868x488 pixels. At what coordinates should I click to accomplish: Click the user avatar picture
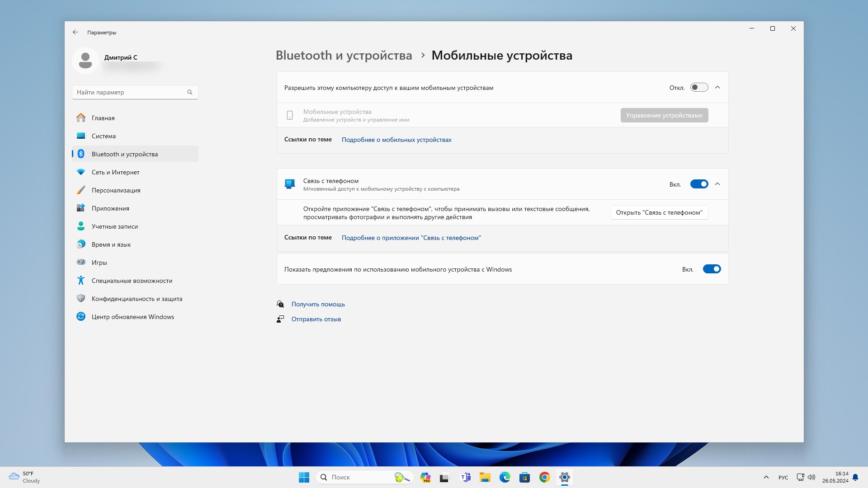pos(85,61)
